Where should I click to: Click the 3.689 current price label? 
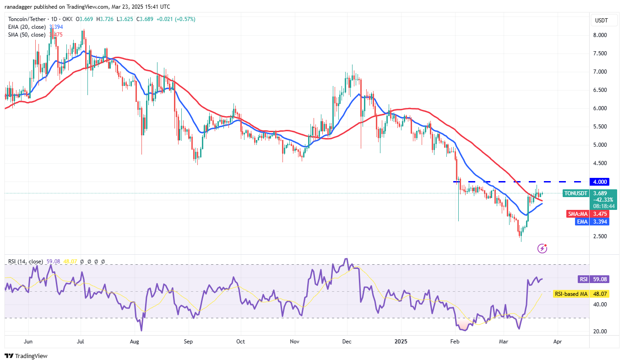point(601,193)
